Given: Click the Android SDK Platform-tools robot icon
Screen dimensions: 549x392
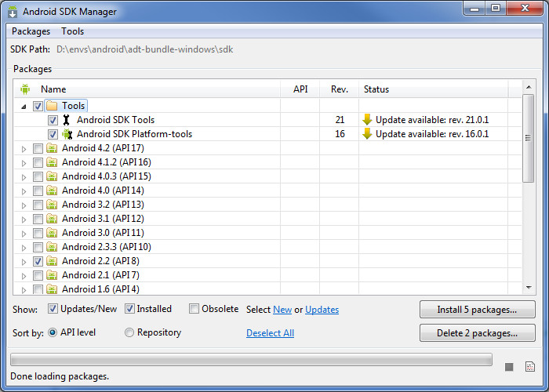Looking at the screenshot, I should (x=67, y=134).
